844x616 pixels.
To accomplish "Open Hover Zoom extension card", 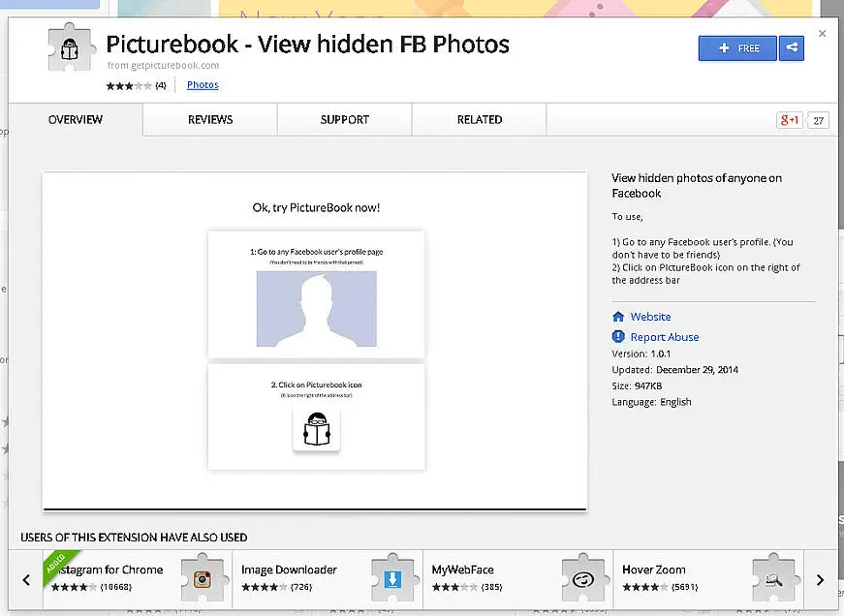I will (x=709, y=579).
